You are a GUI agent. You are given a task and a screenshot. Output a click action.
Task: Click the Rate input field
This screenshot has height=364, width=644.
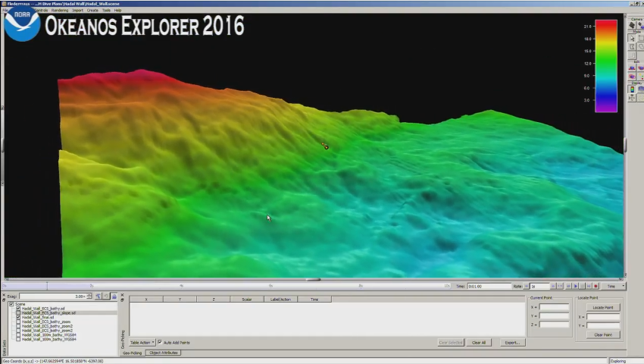point(539,286)
